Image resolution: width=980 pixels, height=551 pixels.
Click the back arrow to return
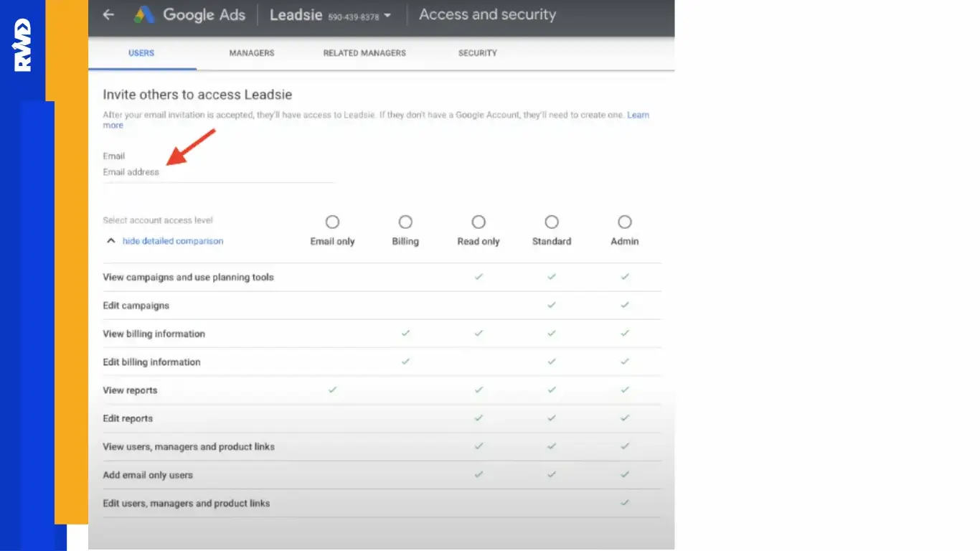(108, 14)
